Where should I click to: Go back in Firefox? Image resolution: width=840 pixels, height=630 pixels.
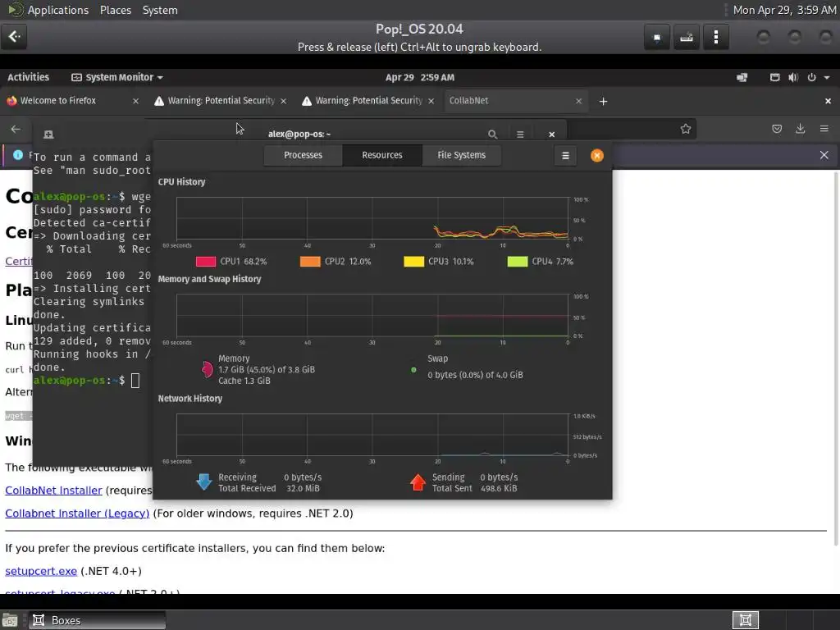pyautogui.click(x=16, y=129)
